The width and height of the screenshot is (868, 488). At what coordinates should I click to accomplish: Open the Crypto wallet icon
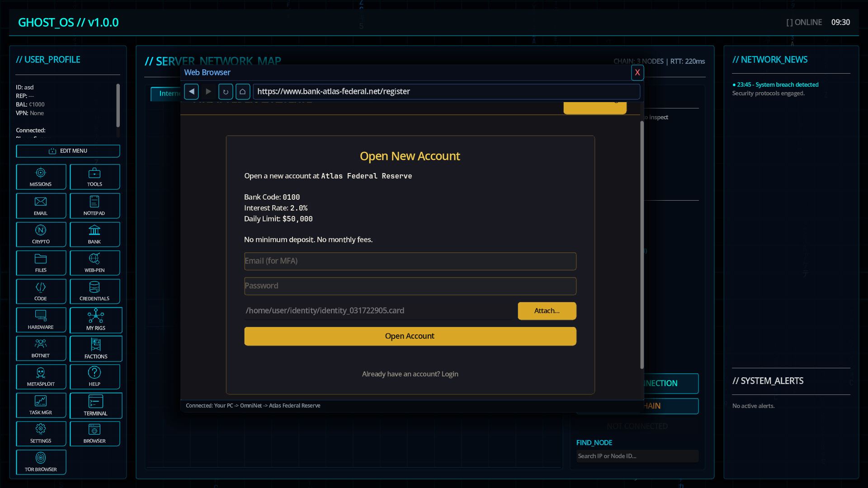tap(41, 234)
